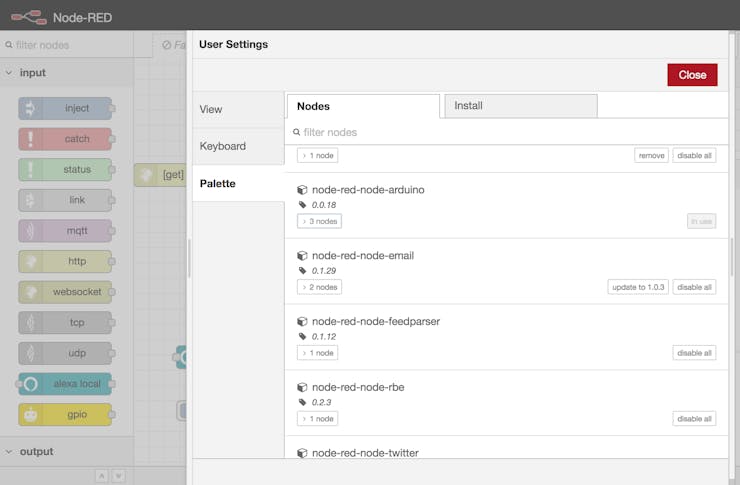Click topmost disable all button
740x485 pixels.
pyautogui.click(x=694, y=155)
